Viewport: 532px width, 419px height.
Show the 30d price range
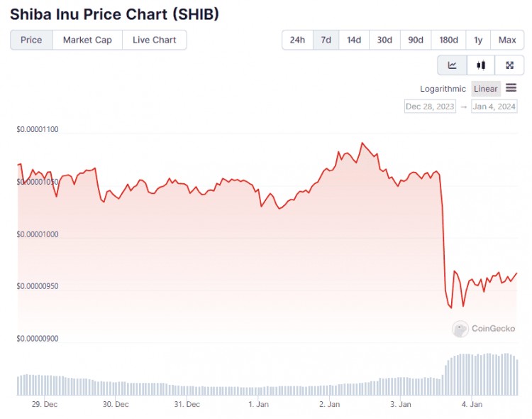tap(384, 40)
